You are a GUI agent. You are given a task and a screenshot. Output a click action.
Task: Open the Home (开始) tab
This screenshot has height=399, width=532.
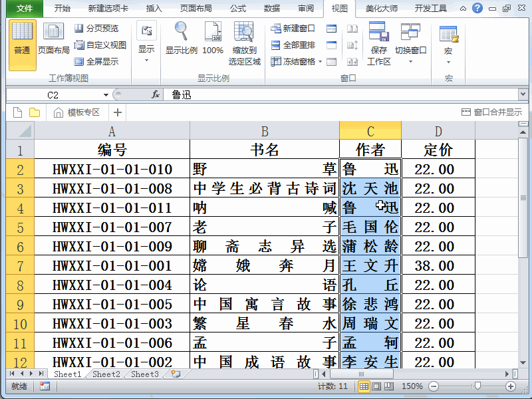(63, 8)
